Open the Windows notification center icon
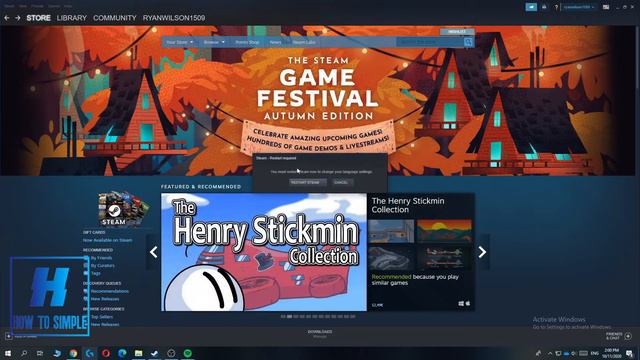 point(630,353)
